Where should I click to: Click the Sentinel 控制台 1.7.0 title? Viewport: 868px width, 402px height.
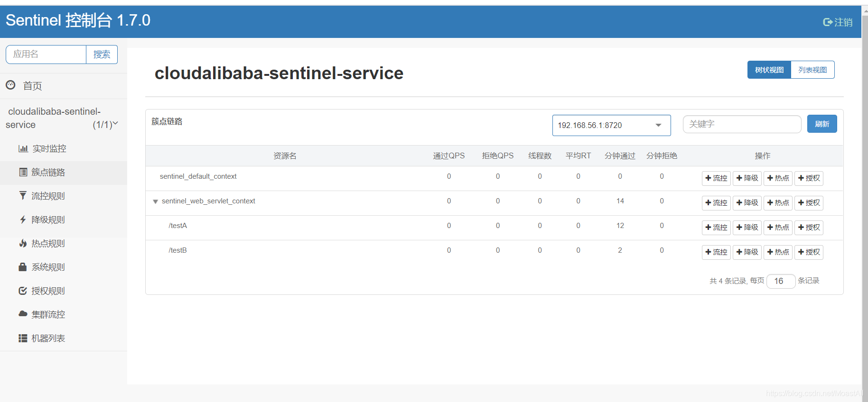(x=78, y=20)
